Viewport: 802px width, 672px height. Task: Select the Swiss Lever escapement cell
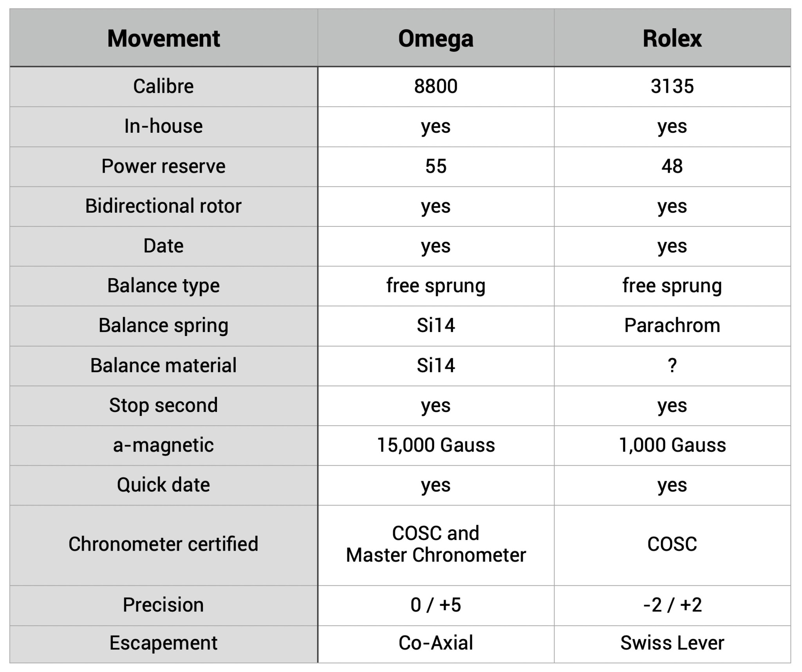coord(672,643)
